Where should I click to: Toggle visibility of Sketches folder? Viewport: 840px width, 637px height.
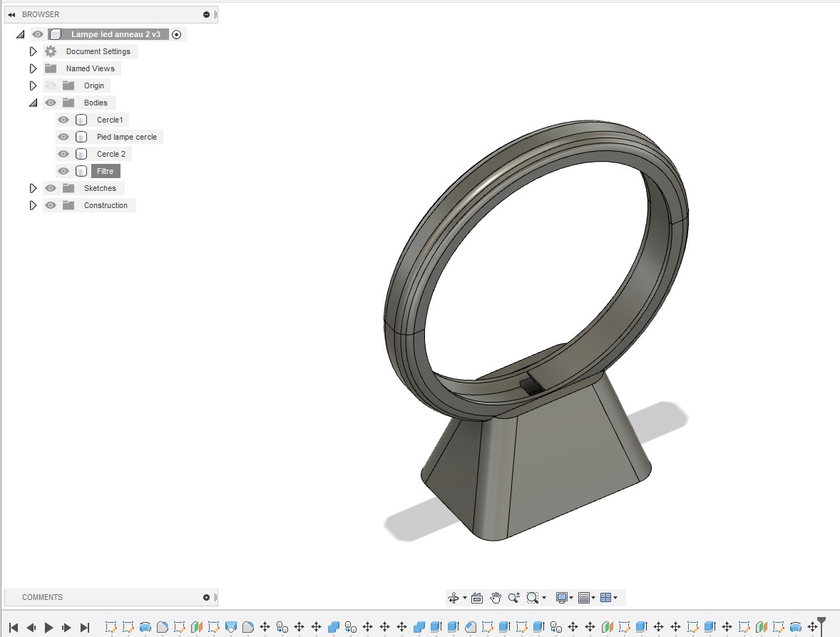click(x=51, y=188)
